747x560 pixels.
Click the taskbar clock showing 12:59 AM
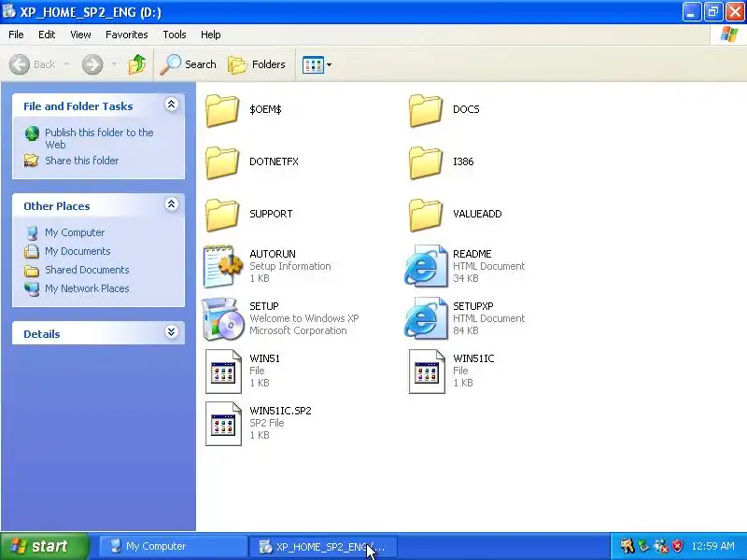point(713,546)
